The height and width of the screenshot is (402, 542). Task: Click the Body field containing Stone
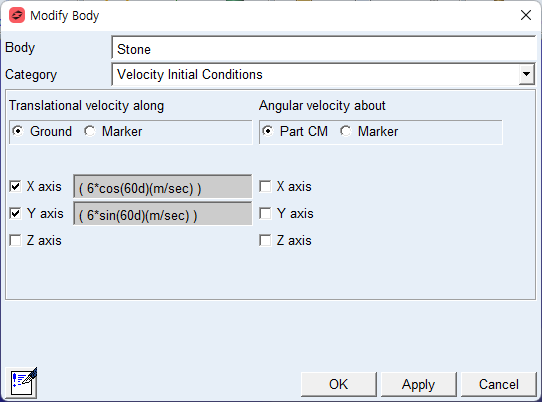coord(324,48)
